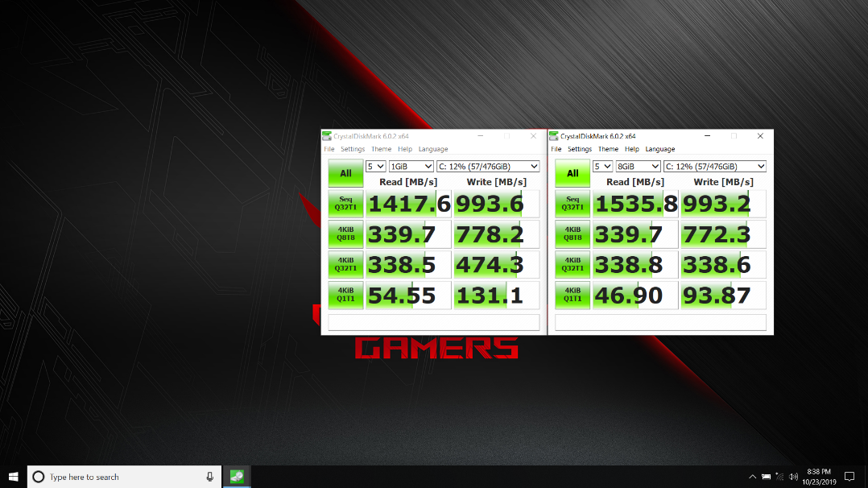Minimize the left CrystalDiskMark window

point(481,136)
